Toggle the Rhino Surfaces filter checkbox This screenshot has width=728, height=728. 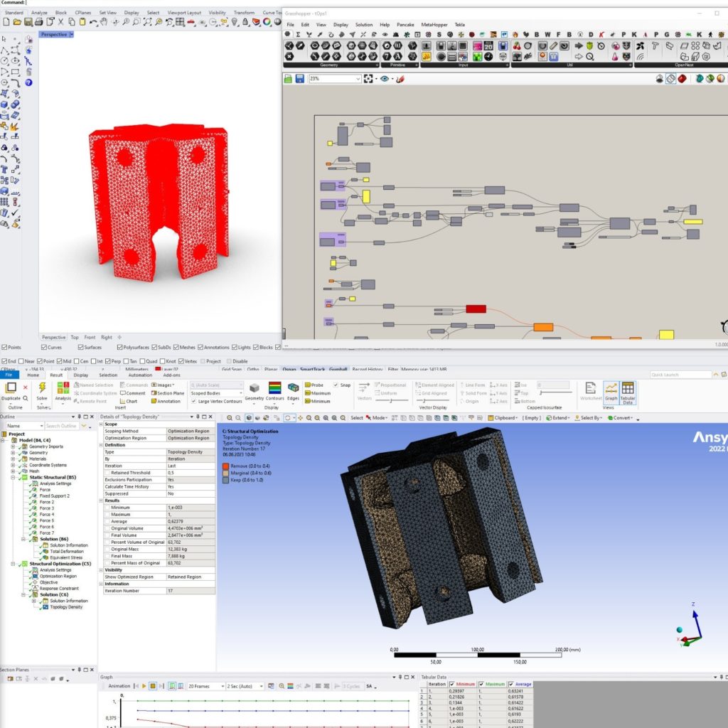(x=81, y=347)
